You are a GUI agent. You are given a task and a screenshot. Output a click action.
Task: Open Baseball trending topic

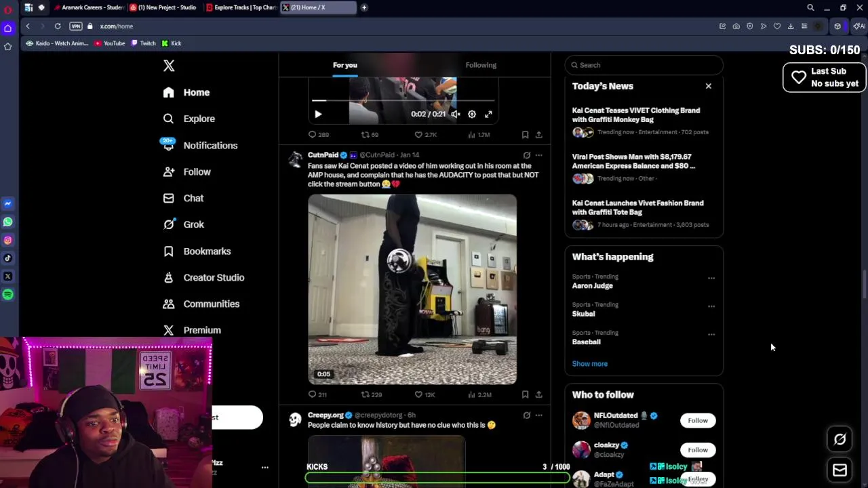click(x=586, y=342)
